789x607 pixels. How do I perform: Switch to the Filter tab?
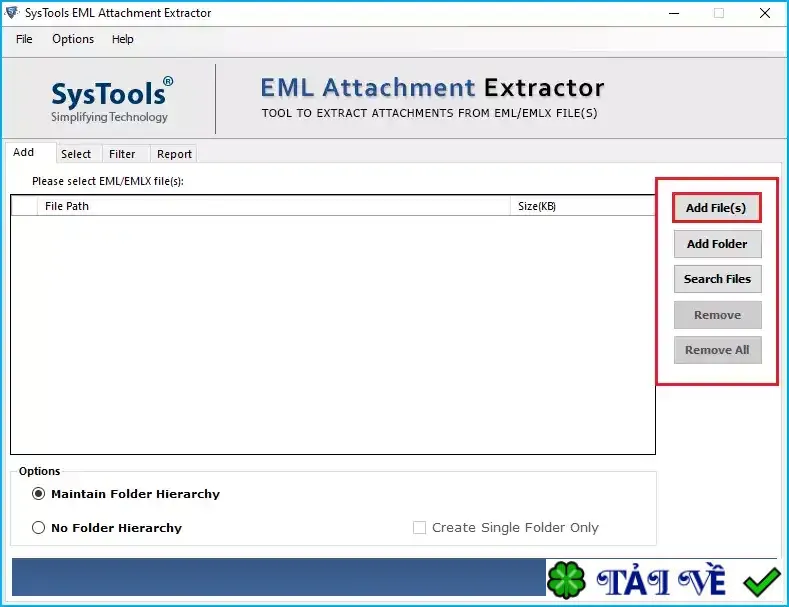coord(122,154)
